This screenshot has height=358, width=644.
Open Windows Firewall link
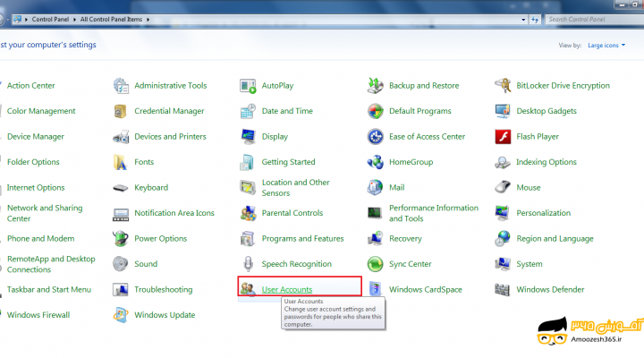click(x=38, y=315)
